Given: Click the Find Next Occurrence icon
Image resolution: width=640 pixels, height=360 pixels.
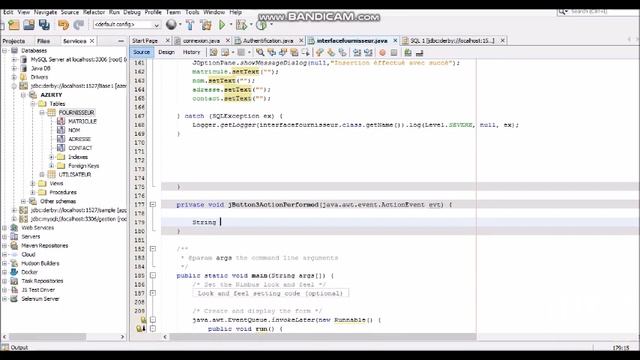Looking at the screenshot, I should click(x=283, y=52).
